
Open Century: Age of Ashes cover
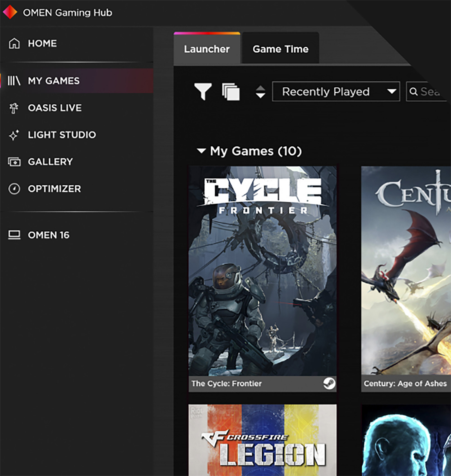[x=406, y=271]
